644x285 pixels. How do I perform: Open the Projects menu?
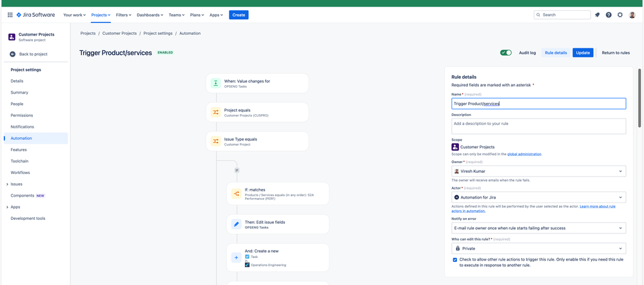coord(101,15)
